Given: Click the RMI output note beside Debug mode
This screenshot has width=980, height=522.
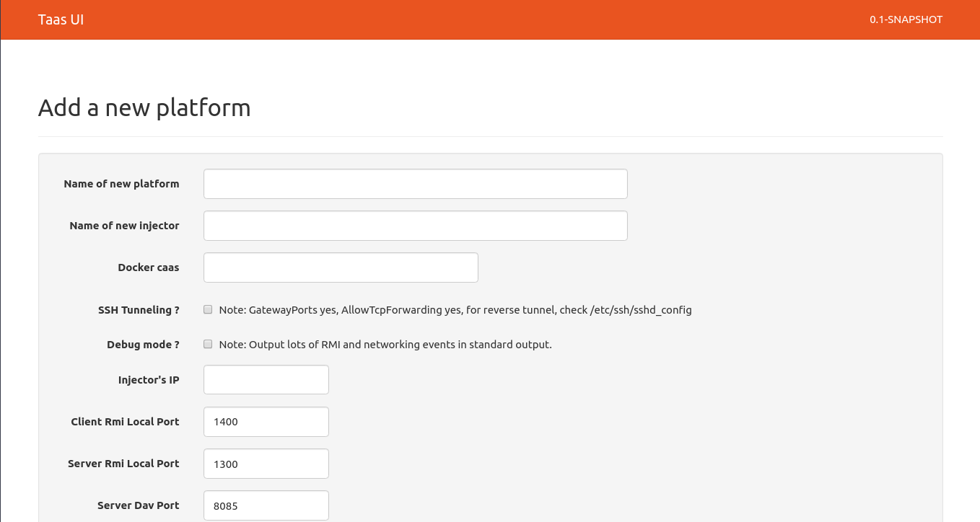Looking at the screenshot, I should coord(385,345).
